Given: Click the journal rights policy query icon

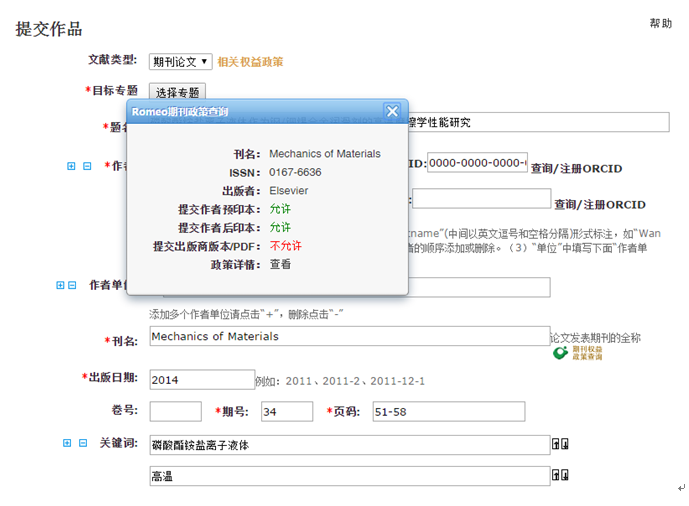Looking at the screenshot, I should [x=577, y=353].
